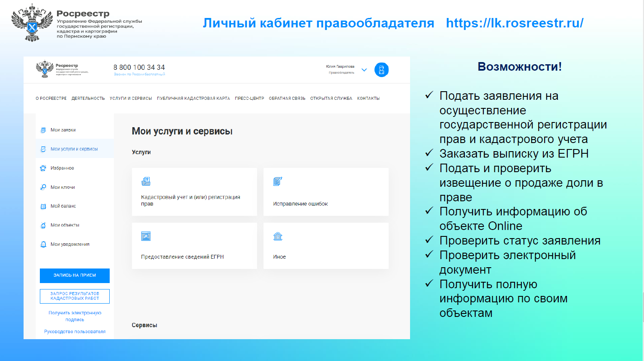644x361 pixels.
Task: Click the Услуги section heading
Action: click(x=141, y=152)
